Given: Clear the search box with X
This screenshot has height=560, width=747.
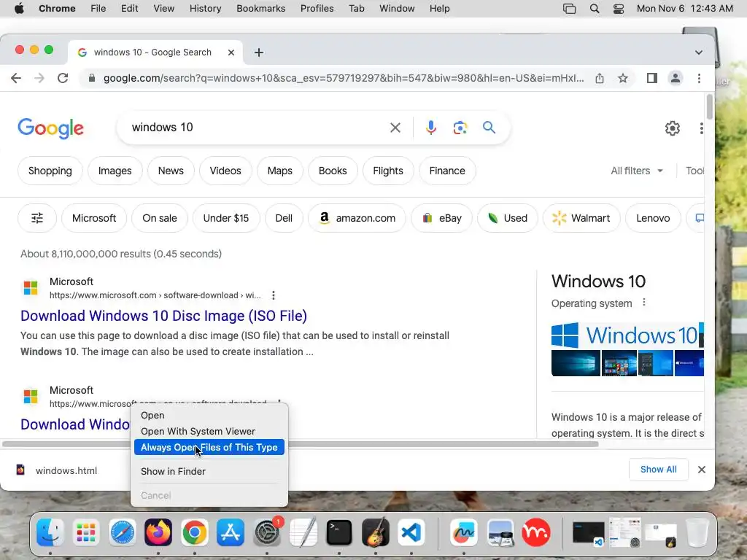Looking at the screenshot, I should click(x=395, y=128).
